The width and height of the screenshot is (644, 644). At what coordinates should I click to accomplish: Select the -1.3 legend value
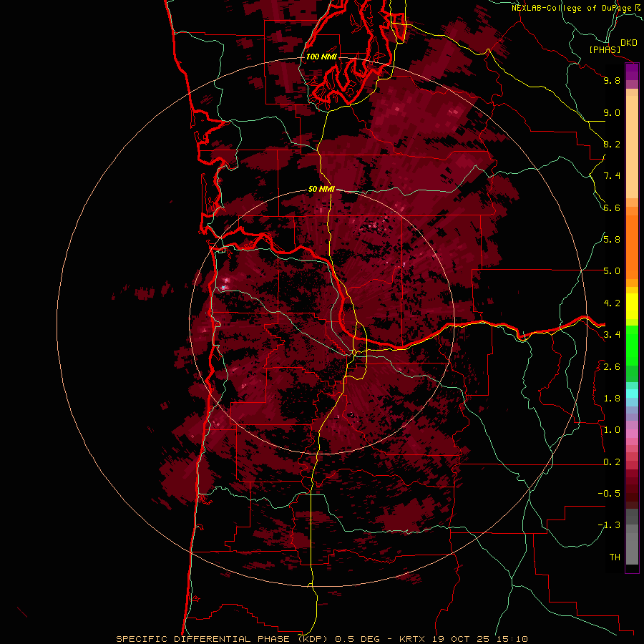tap(609, 525)
